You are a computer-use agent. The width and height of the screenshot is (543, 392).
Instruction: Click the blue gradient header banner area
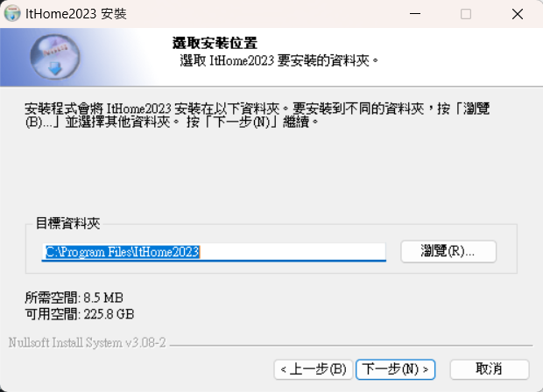271,57
